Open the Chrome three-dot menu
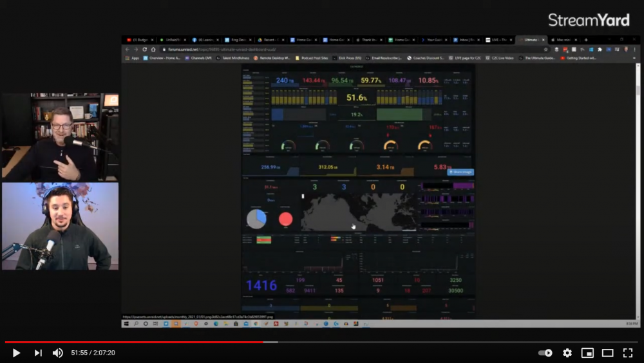This screenshot has width=644, height=363. (634, 50)
